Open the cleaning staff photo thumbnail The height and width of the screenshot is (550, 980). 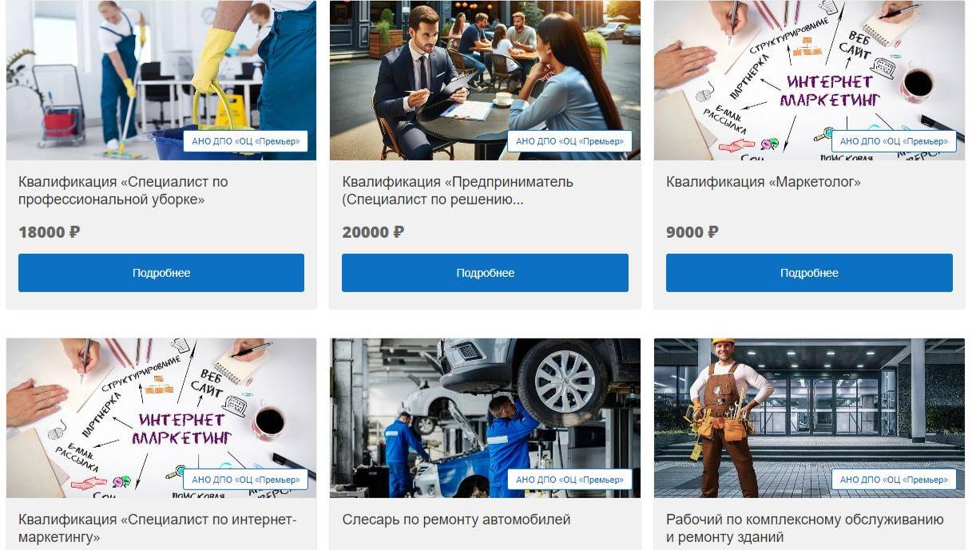click(161, 80)
